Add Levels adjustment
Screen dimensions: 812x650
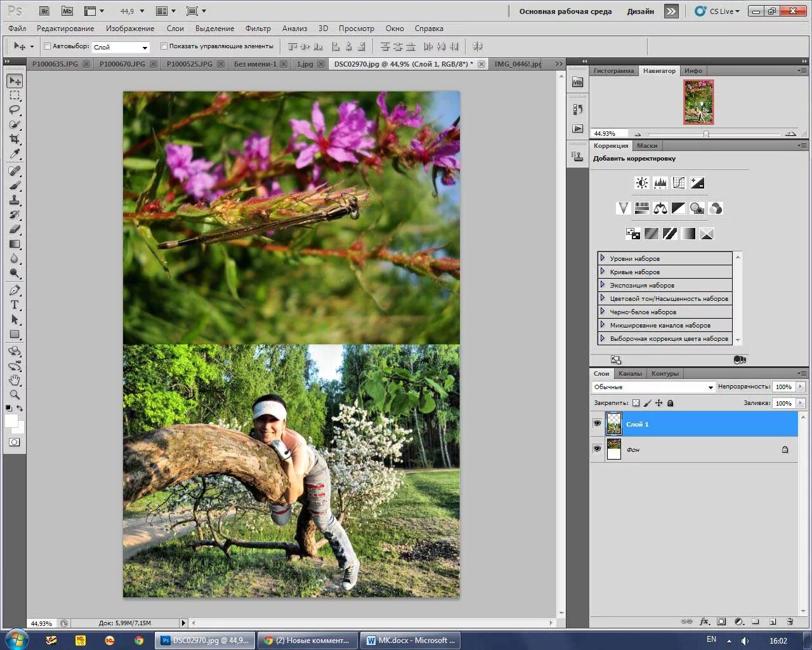(660, 183)
